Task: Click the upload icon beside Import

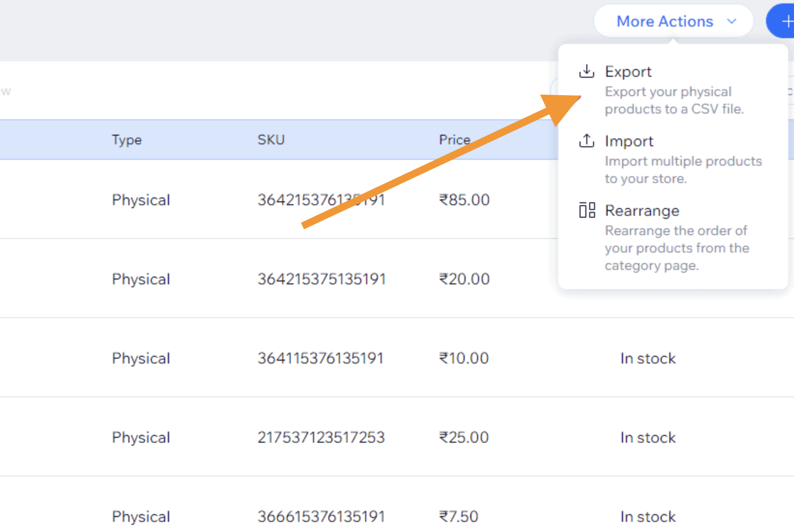Action: (x=586, y=140)
